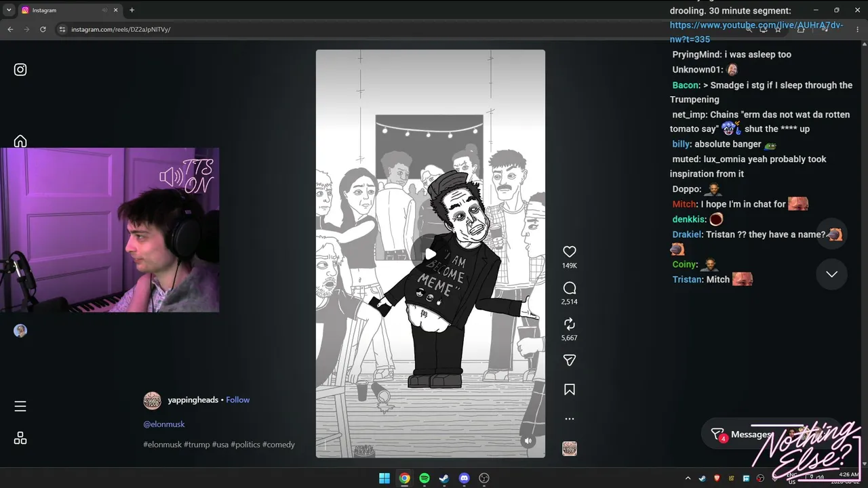Select the Drakiel username in chat
The height and width of the screenshot is (488, 868).
point(688,235)
